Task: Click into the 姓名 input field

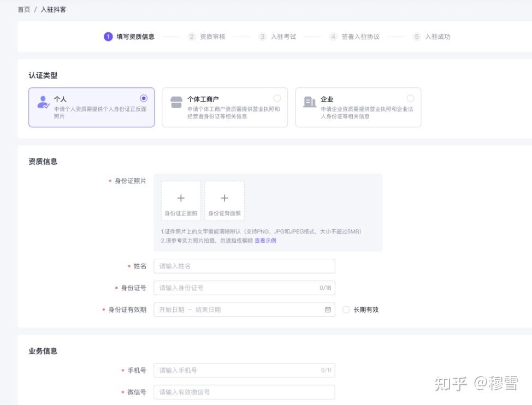Action: pyautogui.click(x=243, y=266)
